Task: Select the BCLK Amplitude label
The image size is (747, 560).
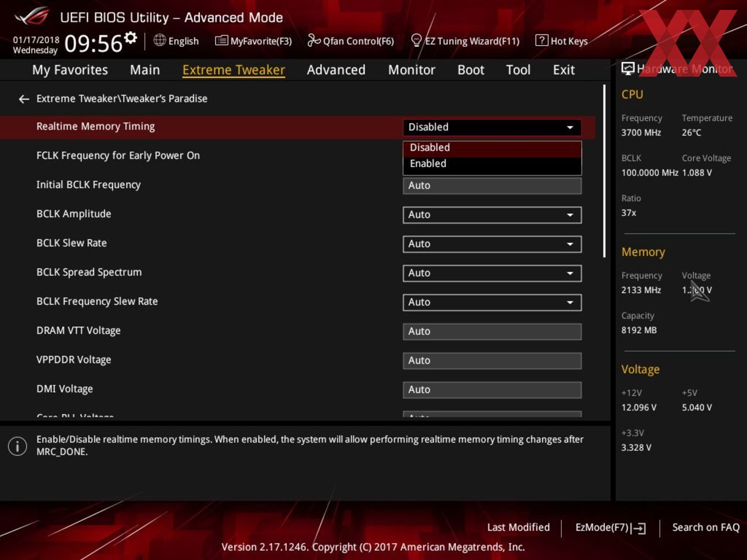Action: [74, 214]
